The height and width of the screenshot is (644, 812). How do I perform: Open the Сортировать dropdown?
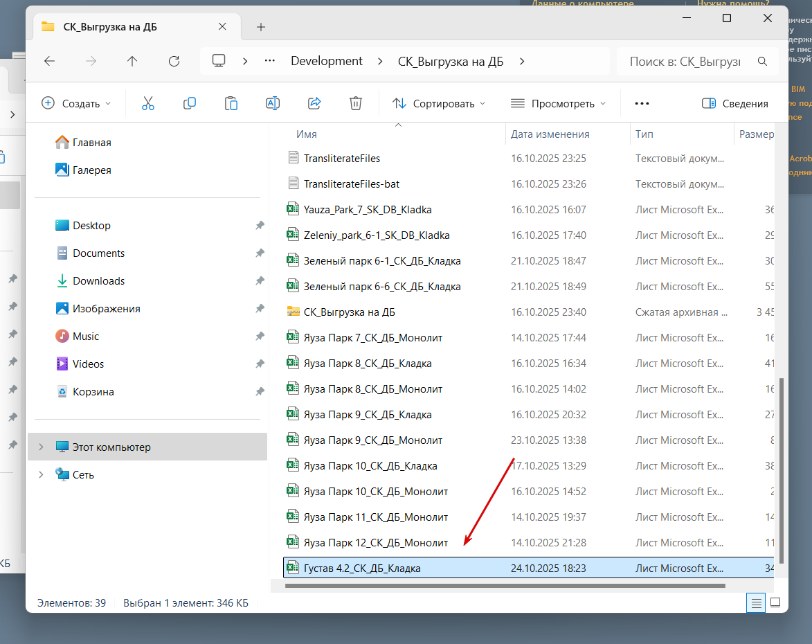click(439, 104)
